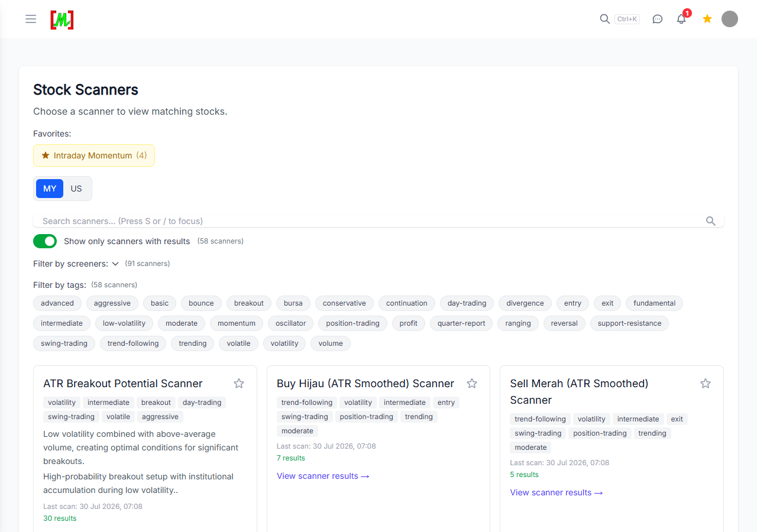Screen dimensions: 757x532
Task: Open the Intraday Momentum favorite scanner
Action: (x=94, y=155)
